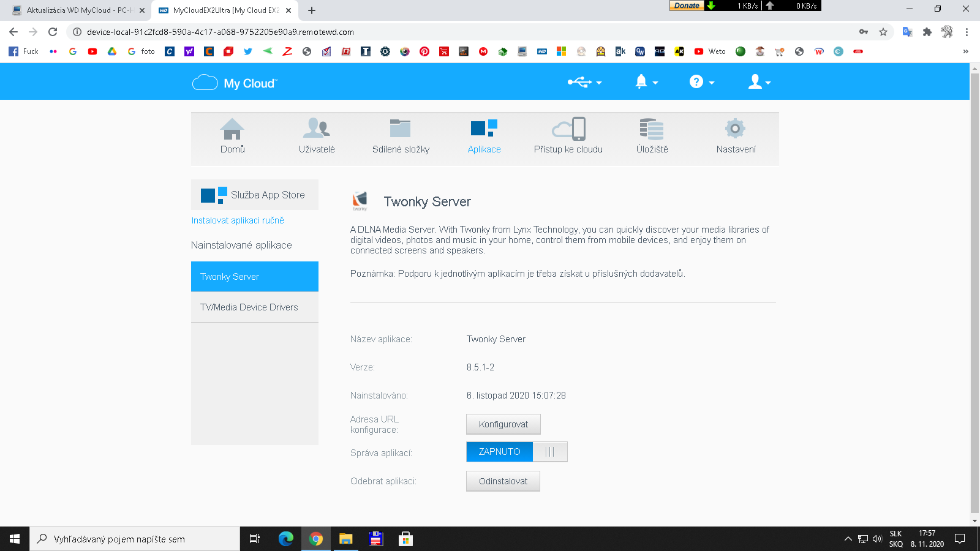Open Služba App Store
This screenshot has height=551, width=980.
tap(255, 195)
